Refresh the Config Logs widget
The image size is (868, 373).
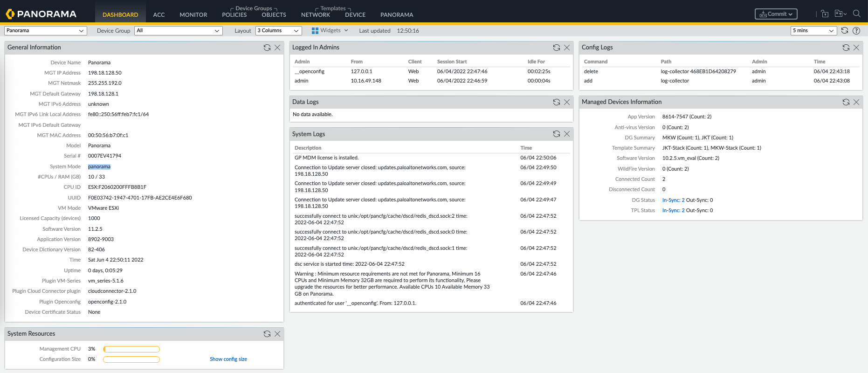point(846,48)
